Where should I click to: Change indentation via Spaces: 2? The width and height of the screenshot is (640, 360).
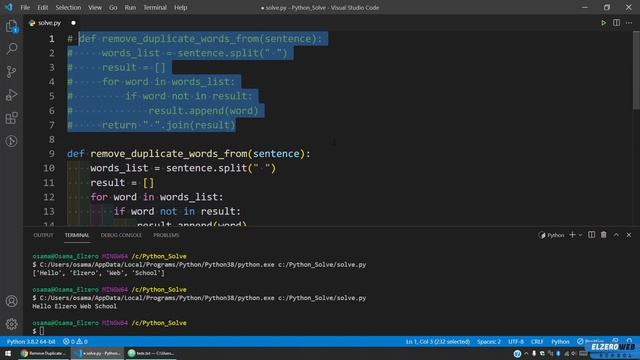coord(489,341)
